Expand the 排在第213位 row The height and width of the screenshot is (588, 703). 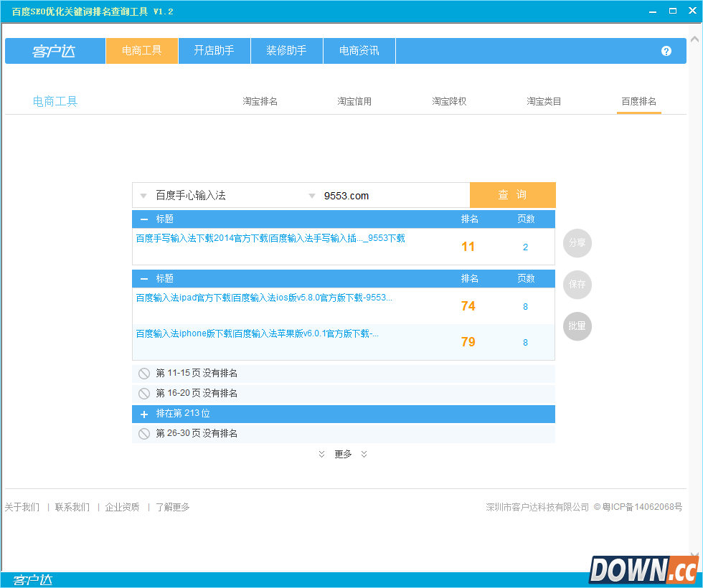pos(143,413)
